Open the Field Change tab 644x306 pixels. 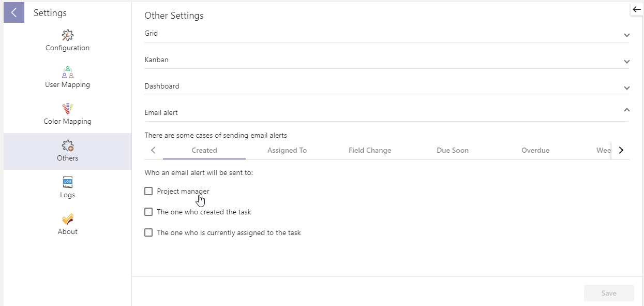pos(370,150)
